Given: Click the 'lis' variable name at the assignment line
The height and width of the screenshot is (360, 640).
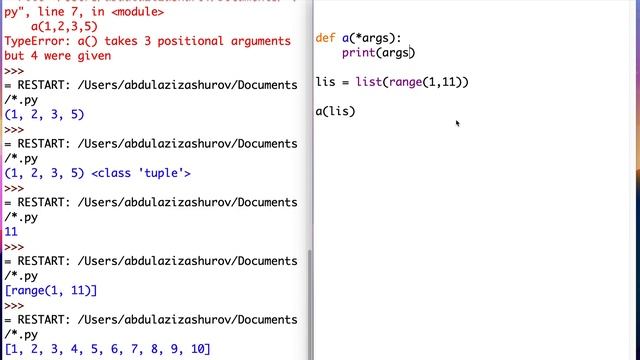Looking at the screenshot, I should tap(325, 82).
